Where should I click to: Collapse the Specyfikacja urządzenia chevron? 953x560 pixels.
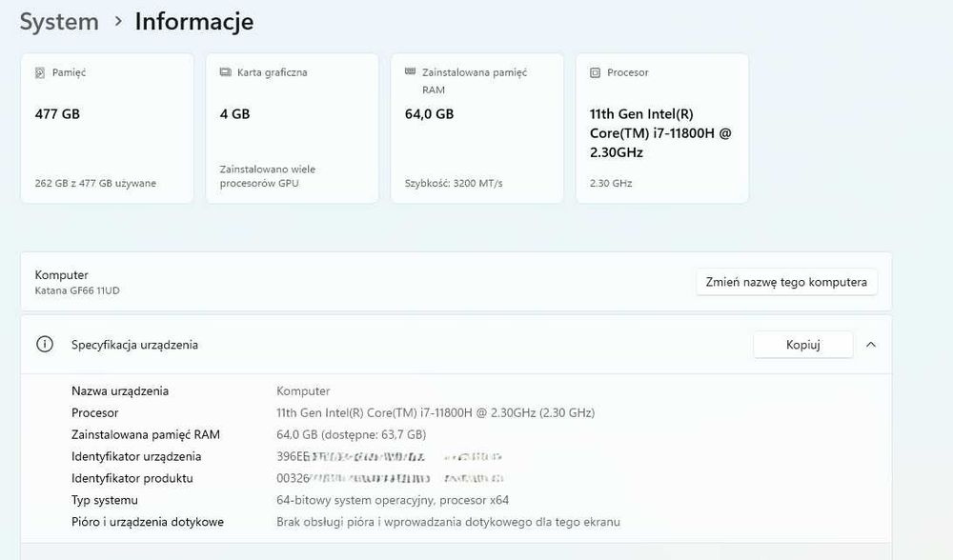[871, 345]
